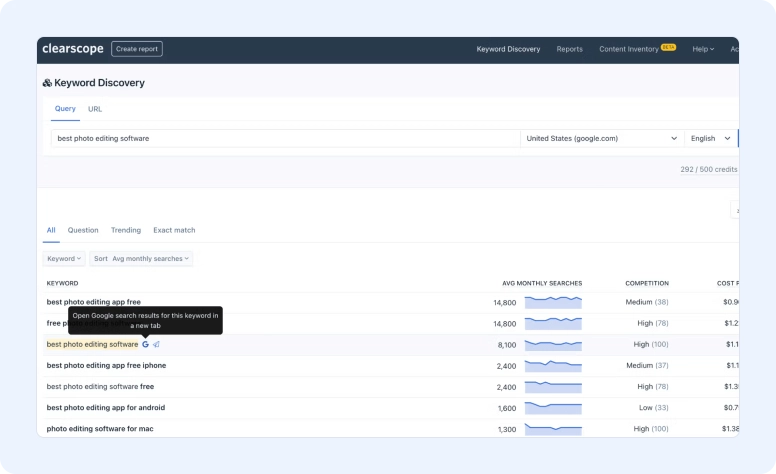Switch to the Exact match tab

point(174,230)
